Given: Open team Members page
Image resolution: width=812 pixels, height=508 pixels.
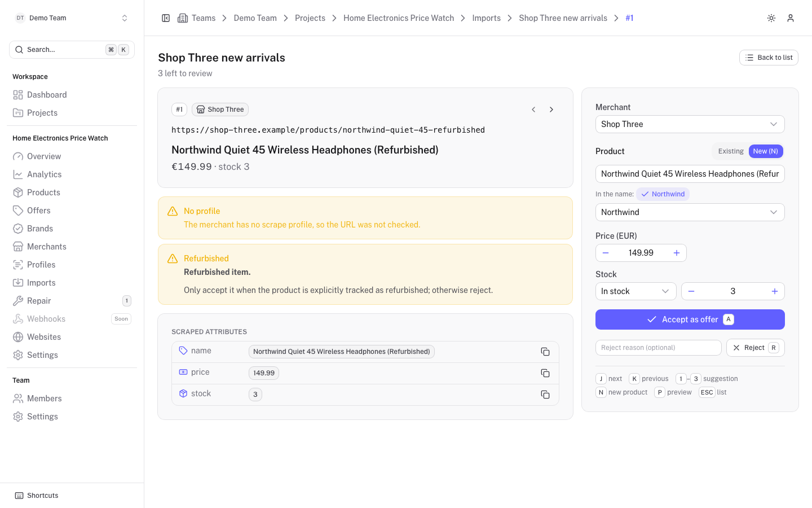Looking at the screenshot, I should [72, 398].
